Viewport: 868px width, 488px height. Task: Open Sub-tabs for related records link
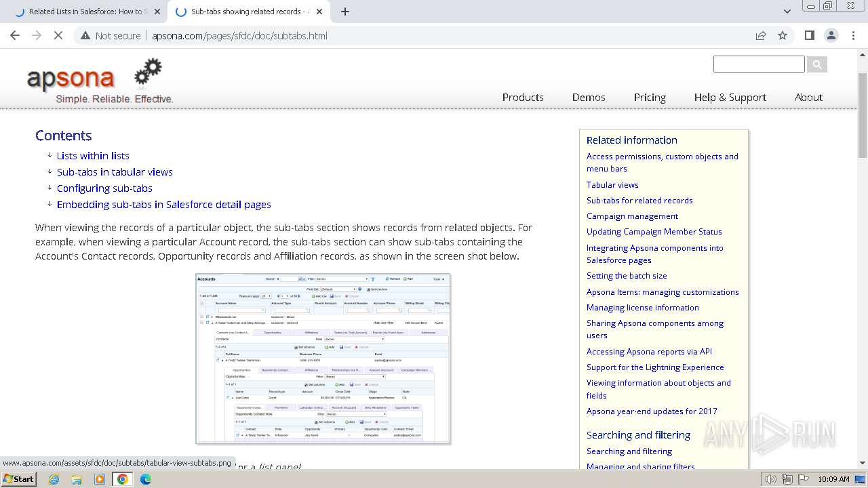click(x=639, y=200)
